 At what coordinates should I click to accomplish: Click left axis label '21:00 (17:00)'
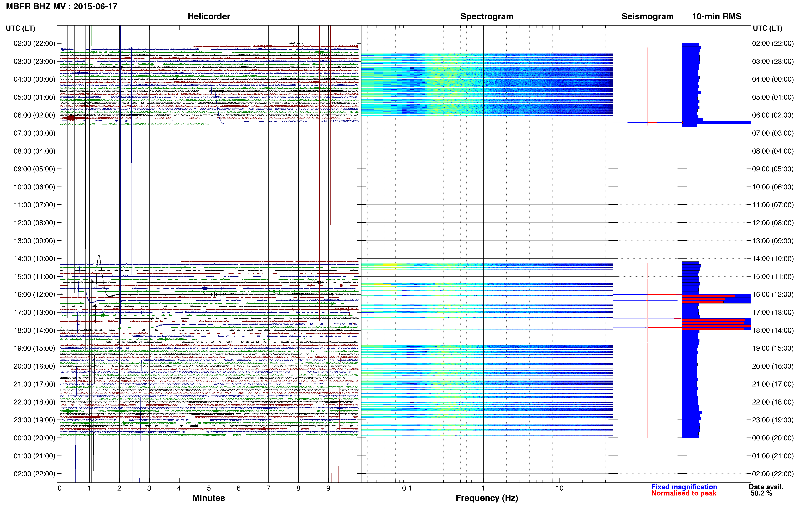(x=34, y=384)
